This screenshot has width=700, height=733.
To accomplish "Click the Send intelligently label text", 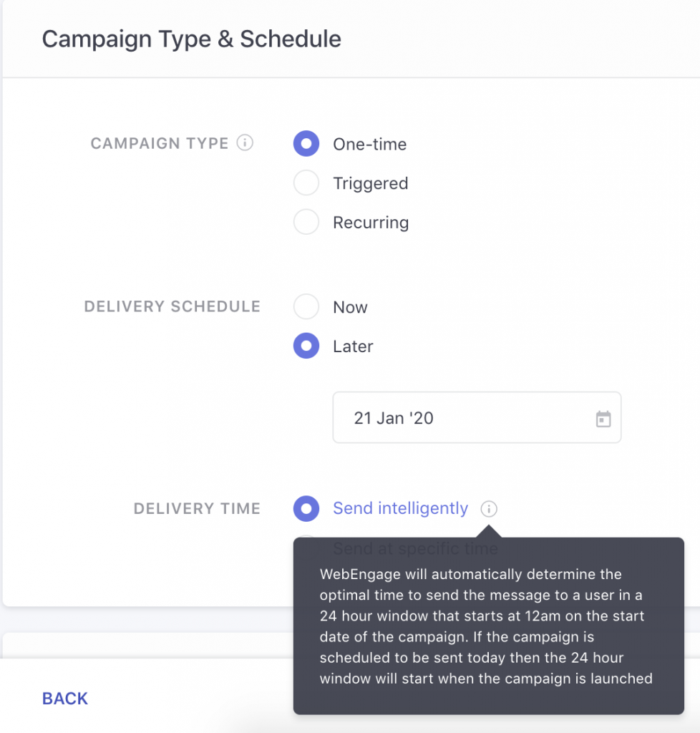I will (400, 508).
